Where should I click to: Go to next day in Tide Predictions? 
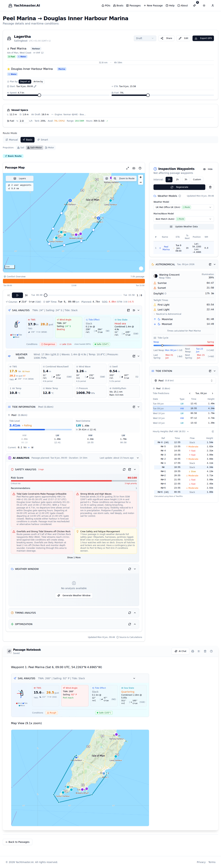click(x=212, y=393)
